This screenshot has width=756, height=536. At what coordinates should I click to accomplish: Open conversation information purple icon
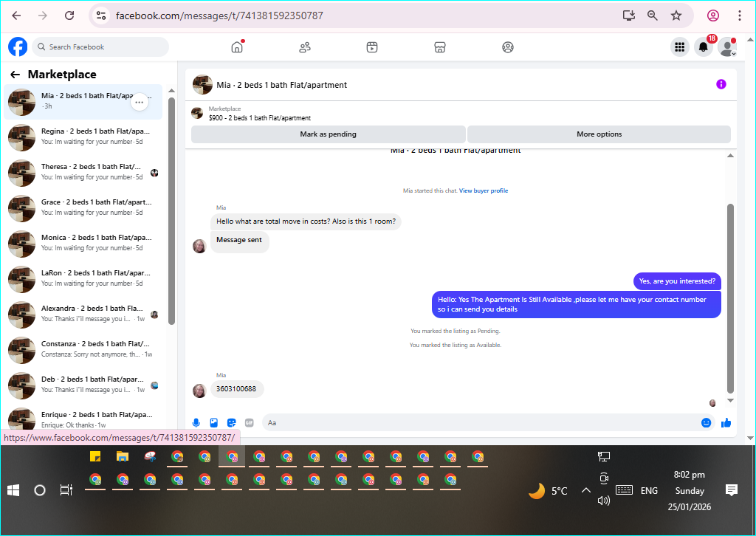click(721, 84)
